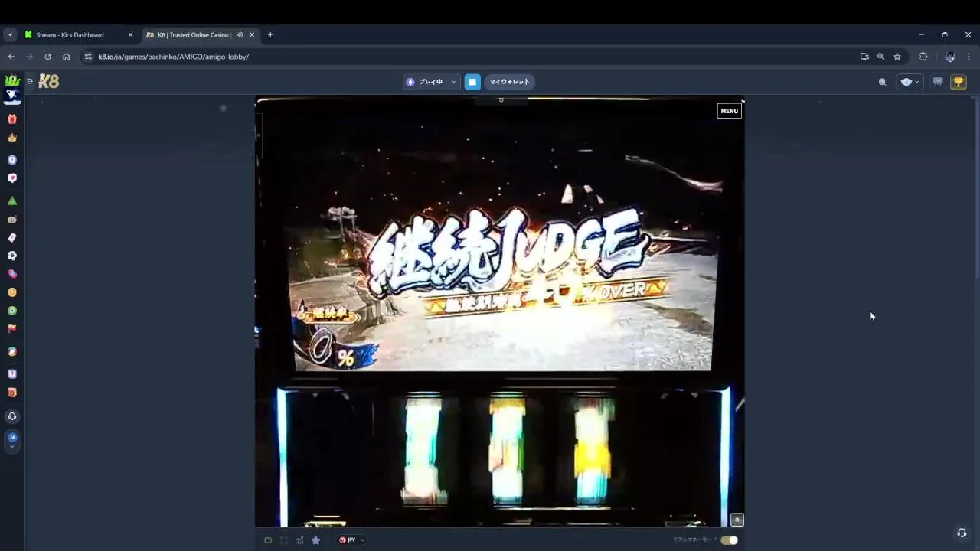
Task: Open the gold crown VIP icon
Action: coord(12,138)
